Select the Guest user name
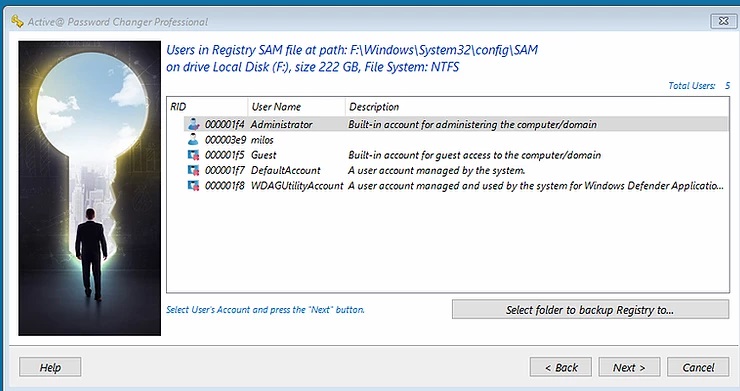Viewport: 740px width, 391px height. coord(263,155)
